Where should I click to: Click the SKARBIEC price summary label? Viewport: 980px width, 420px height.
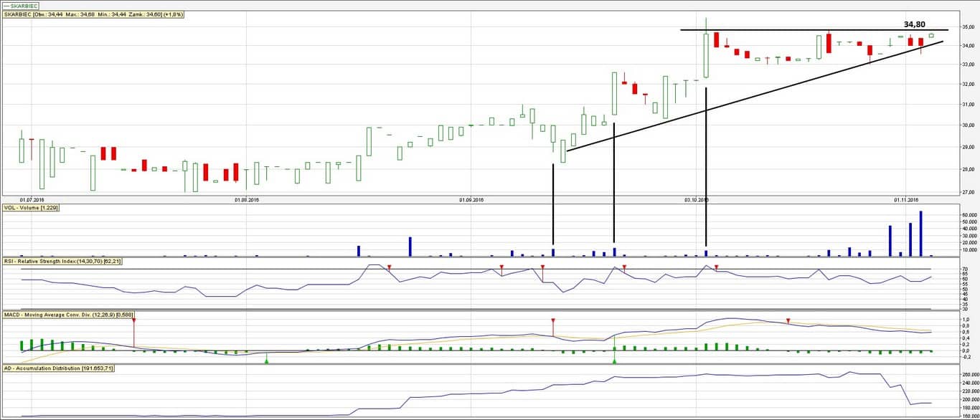[93, 14]
